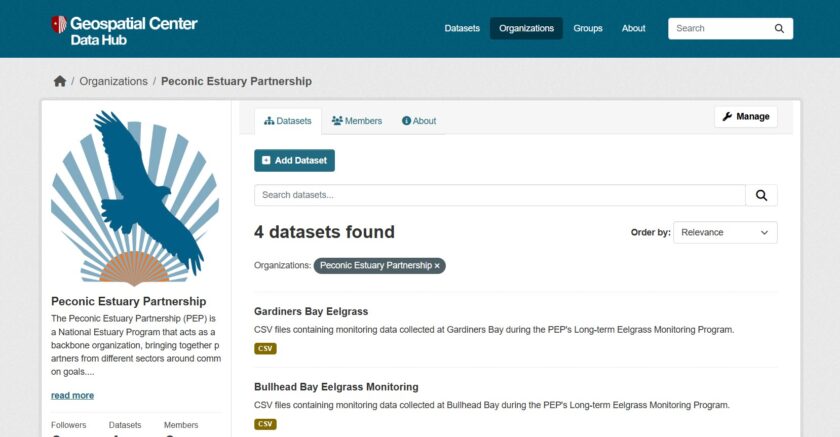Screen dimensions: 840x437
Task: Click into the Search datasets input field
Action: click(x=499, y=195)
